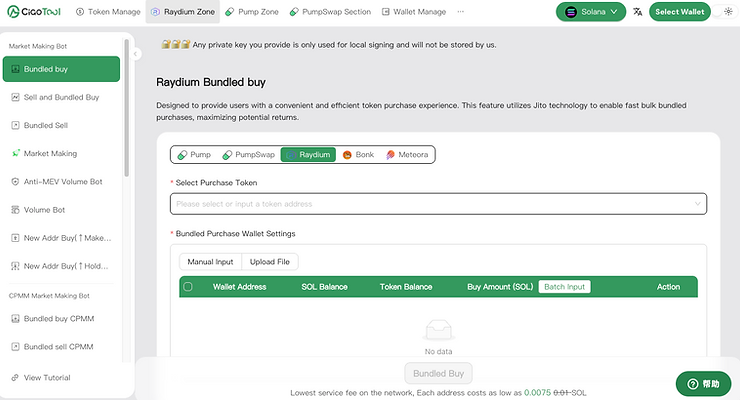Click the Select Wallet button
Image resolution: width=740 pixels, height=400 pixels.
(680, 12)
